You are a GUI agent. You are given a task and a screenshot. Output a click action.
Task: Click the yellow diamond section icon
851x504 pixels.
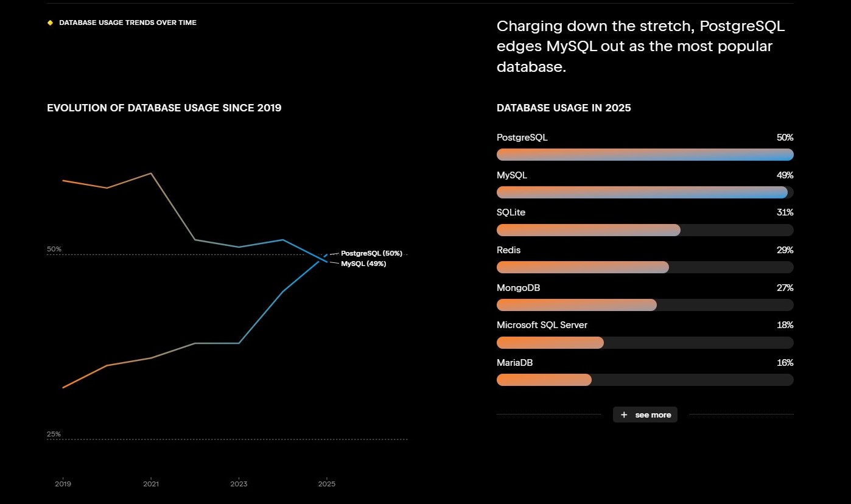click(x=51, y=23)
